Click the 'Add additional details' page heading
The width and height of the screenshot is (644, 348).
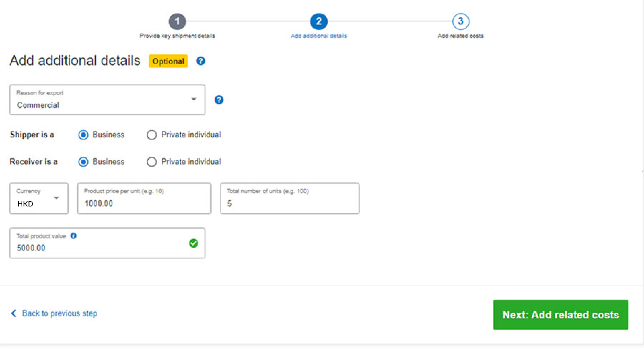(75, 61)
